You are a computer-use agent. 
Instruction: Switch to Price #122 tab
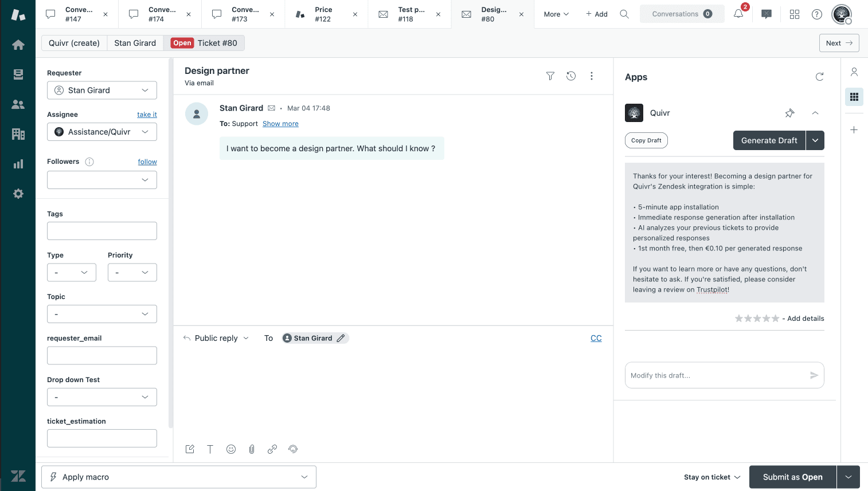click(x=327, y=14)
